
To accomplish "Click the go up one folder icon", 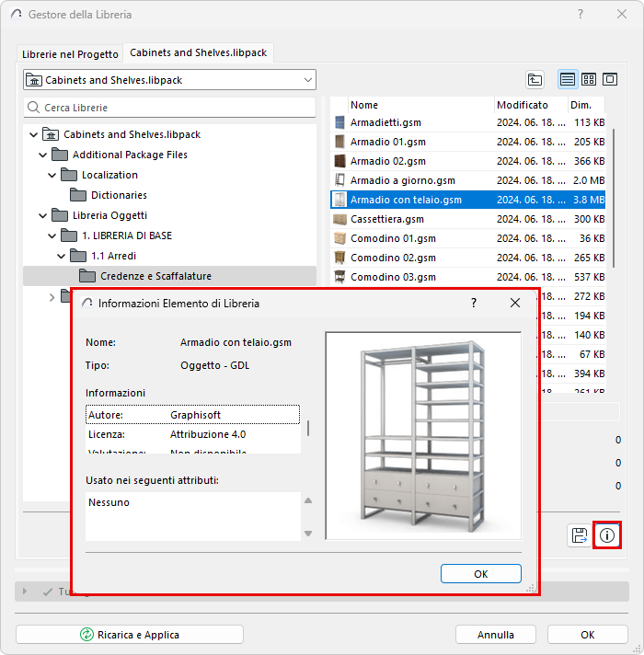I will [x=535, y=79].
